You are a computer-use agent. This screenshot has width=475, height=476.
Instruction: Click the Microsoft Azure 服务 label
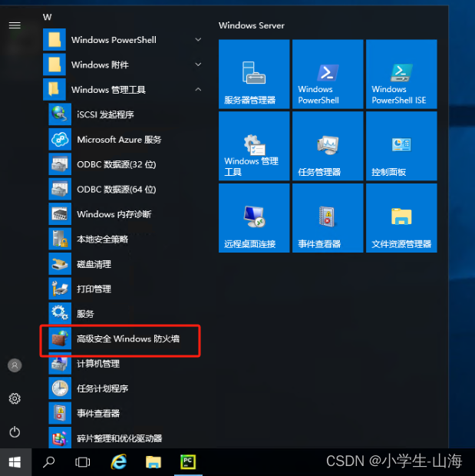tap(119, 140)
